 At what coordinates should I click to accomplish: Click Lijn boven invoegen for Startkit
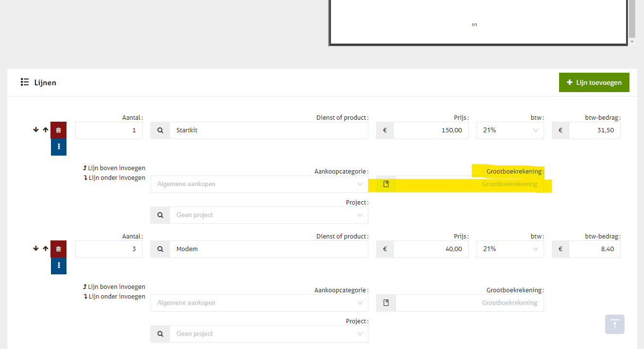[x=114, y=168]
